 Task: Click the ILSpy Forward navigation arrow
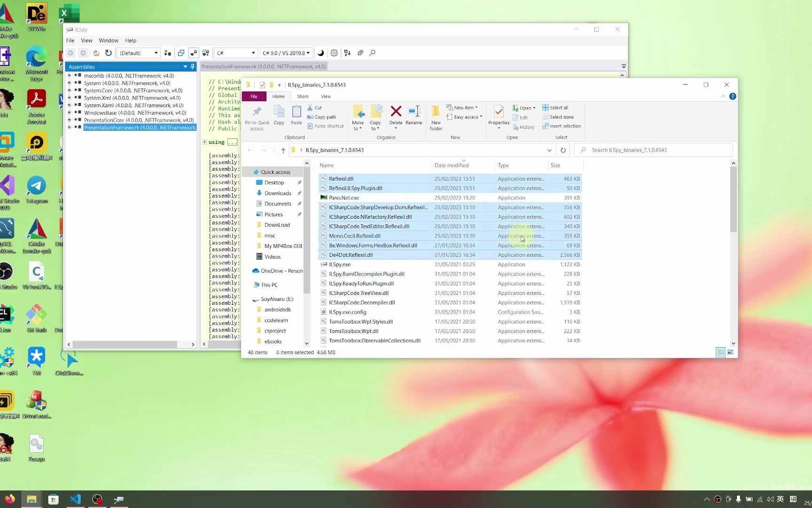pos(83,53)
